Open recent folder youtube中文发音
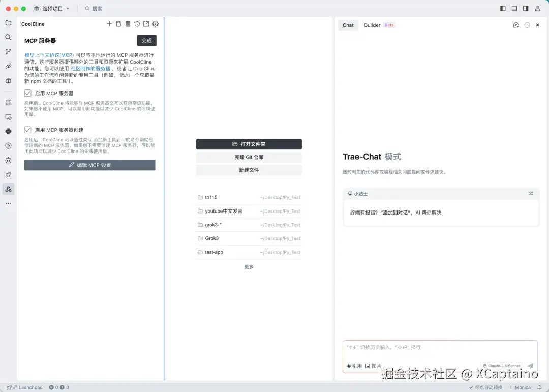 (249, 211)
